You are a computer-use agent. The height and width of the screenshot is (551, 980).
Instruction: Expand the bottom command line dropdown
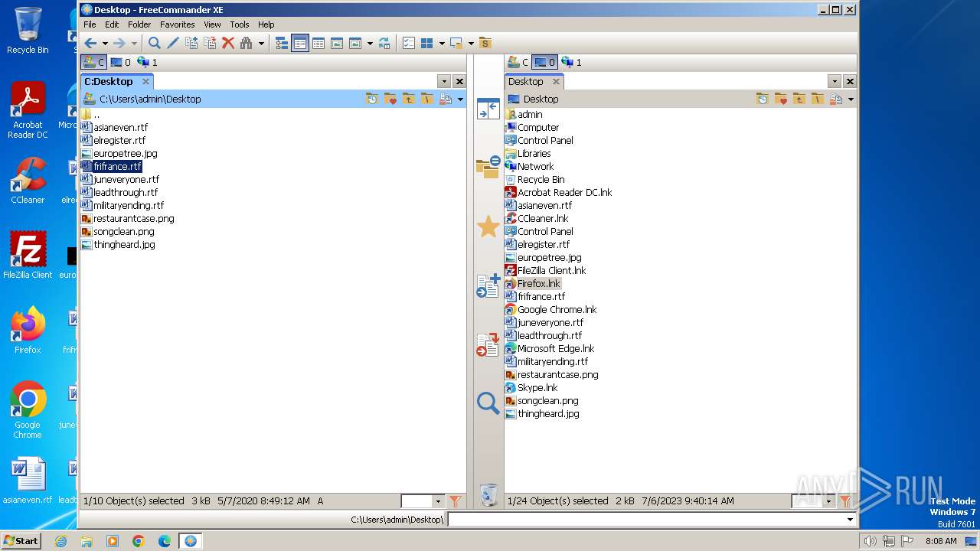point(850,520)
